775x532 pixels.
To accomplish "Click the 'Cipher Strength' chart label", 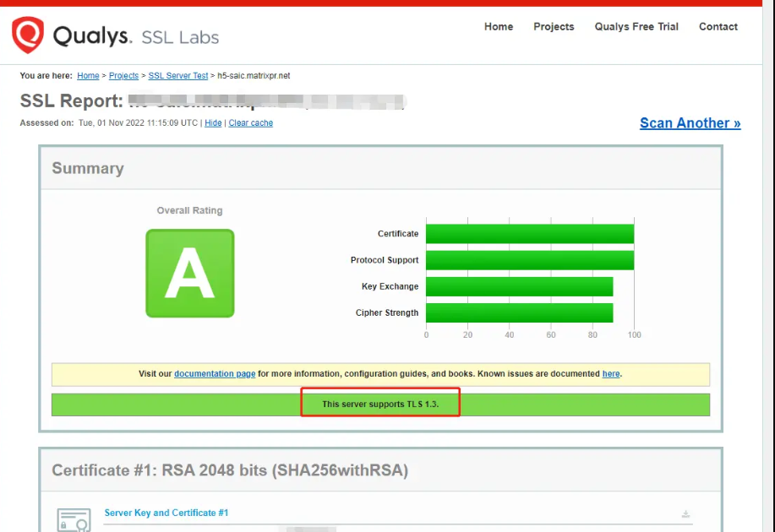I will click(x=387, y=312).
